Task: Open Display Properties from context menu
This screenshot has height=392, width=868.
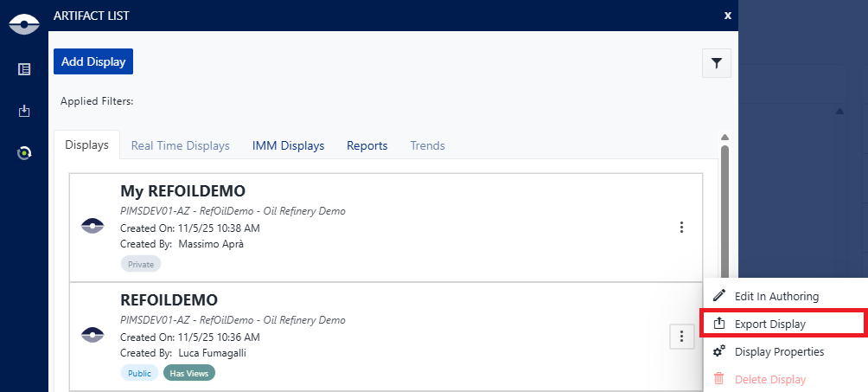Action: [x=778, y=351]
